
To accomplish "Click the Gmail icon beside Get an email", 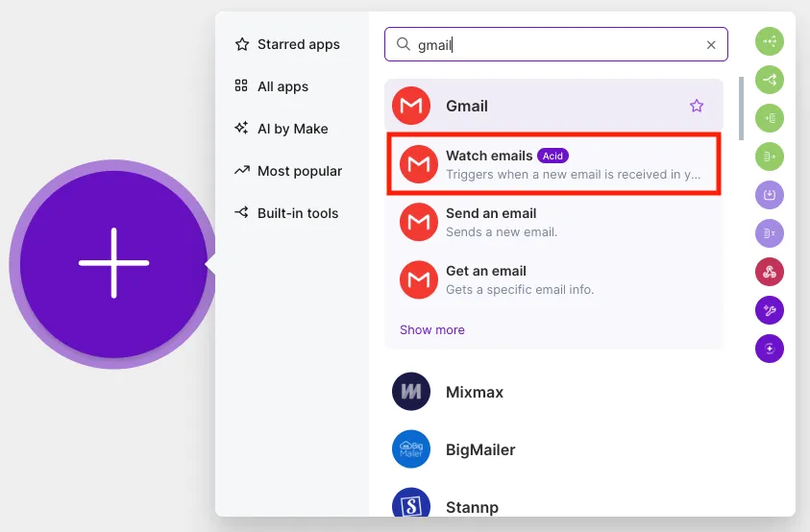I will [x=419, y=280].
